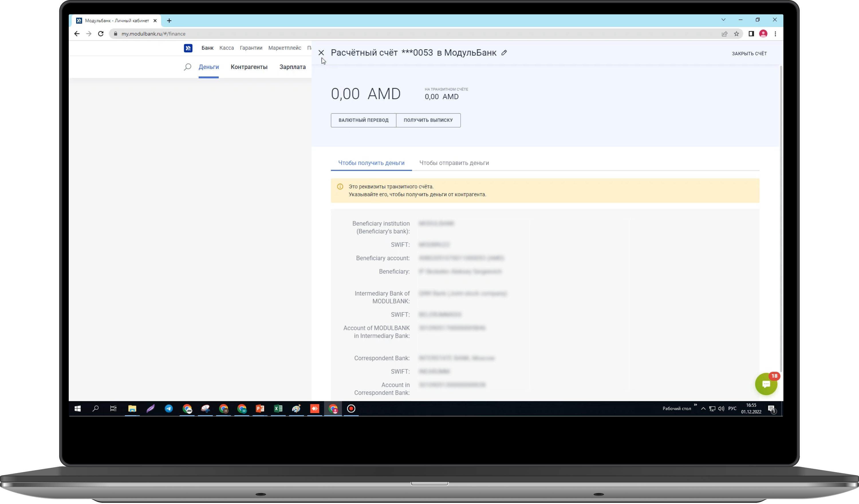Click the ЗАКРЫТЬ СЧЁТ link
This screenshot has height=504, width=859.
point(749,54)
